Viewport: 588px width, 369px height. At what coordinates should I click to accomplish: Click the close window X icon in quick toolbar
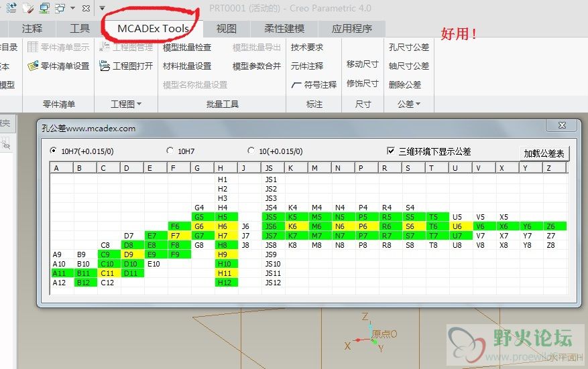(x=86, y=8)
